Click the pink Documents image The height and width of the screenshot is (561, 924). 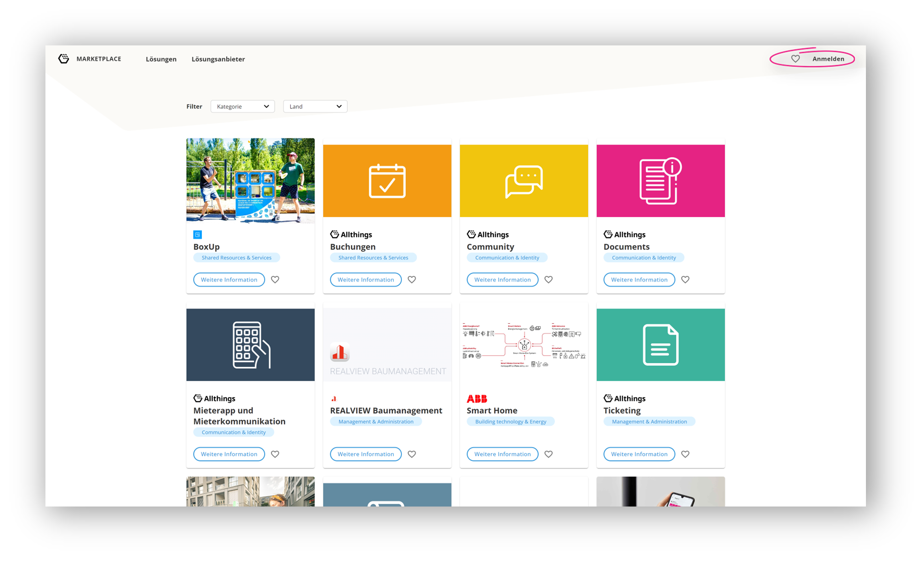[660, 181]
